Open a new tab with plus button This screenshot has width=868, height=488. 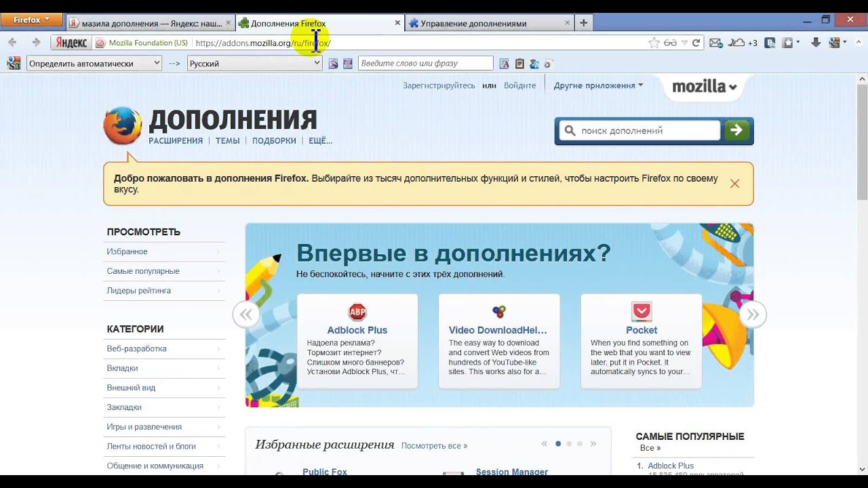click(584, 23)
